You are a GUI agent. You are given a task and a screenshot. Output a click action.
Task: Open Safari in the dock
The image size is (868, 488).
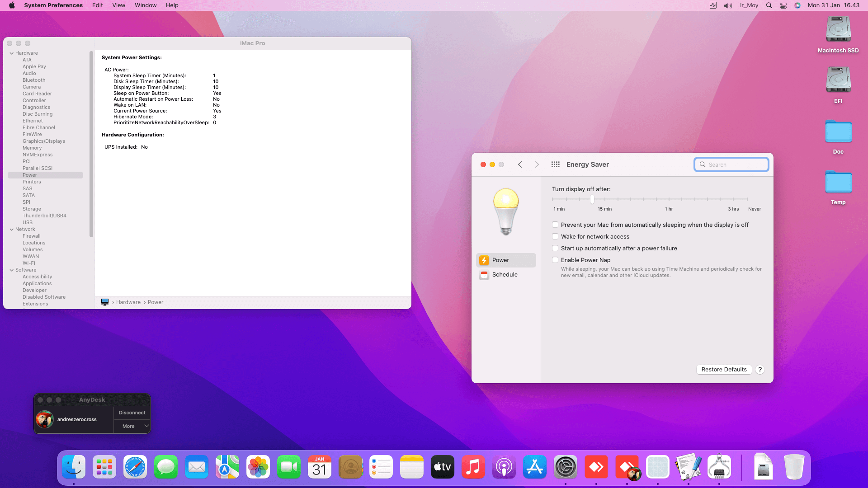[x=135, y=467]
